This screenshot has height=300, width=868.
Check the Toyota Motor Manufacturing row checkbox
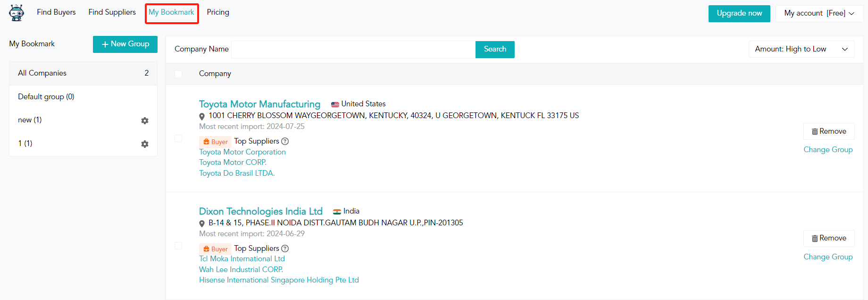point(178,138)
